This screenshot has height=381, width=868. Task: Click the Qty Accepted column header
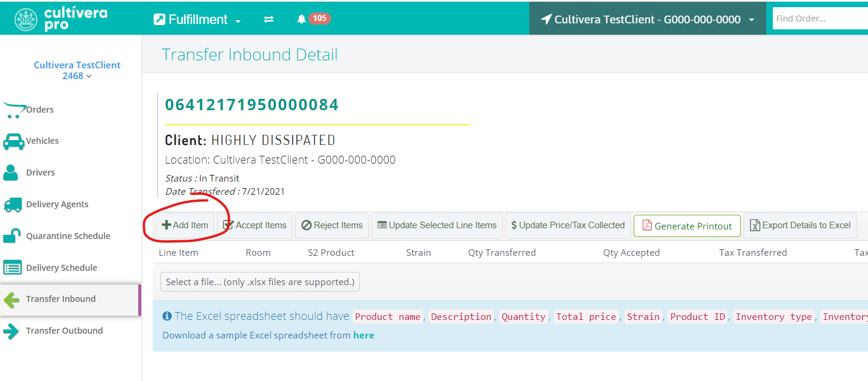coord(631,253)
